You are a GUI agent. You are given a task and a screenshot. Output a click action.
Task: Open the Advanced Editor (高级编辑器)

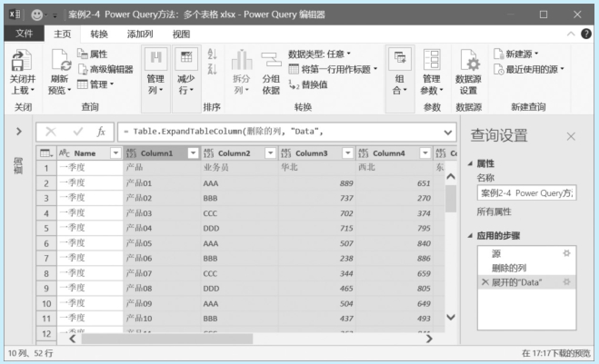tap(105, 69)
